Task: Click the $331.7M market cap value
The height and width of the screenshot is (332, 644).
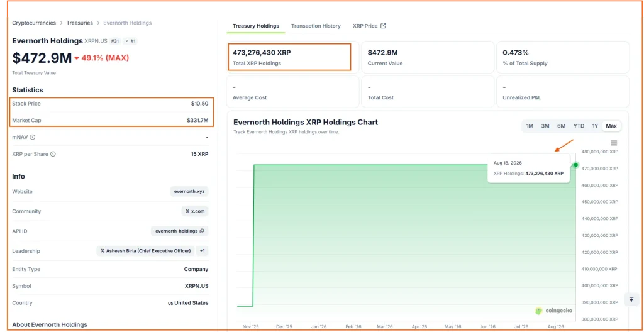Action: (x=197, y=121)
